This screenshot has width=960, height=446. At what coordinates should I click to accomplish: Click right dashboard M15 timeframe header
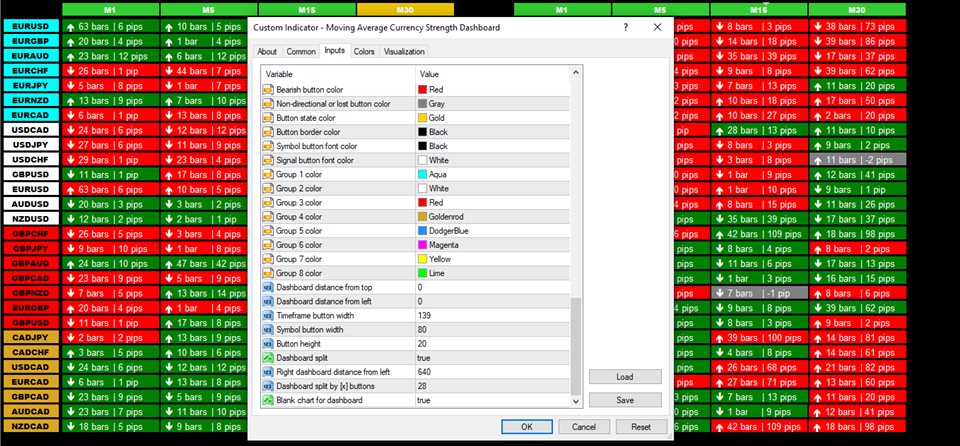(x=759, y=10)
